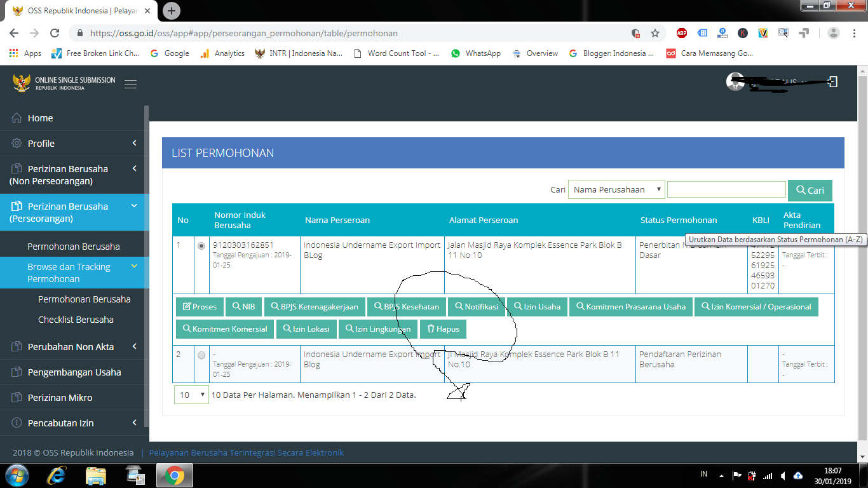Click the trash icon on the Hapus button
868x488 pixels.
point(431,329)
